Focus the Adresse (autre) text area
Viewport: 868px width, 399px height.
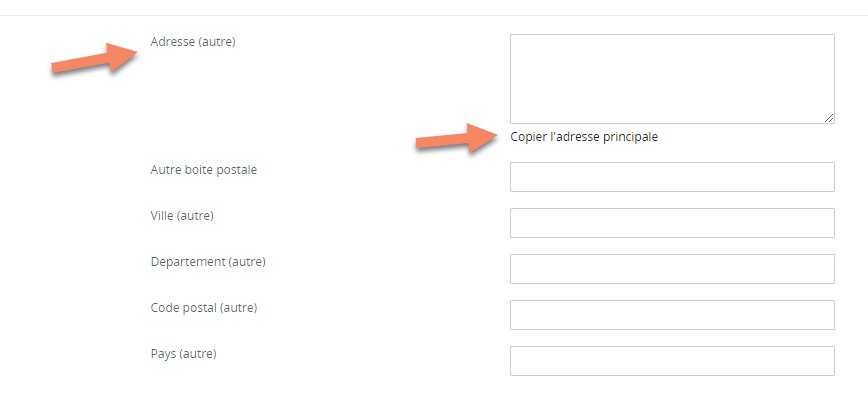click(x=672, y=79)
